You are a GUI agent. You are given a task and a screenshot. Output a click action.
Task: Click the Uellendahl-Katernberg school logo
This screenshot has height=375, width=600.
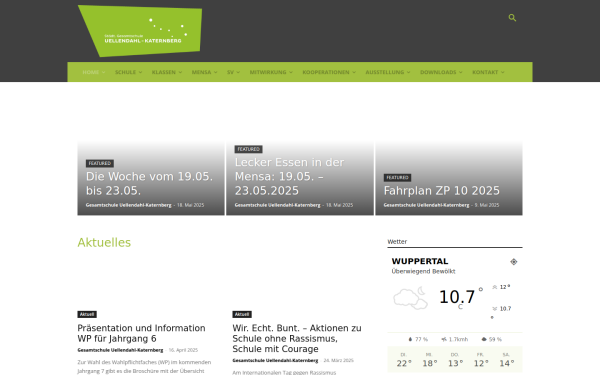(140, 31)
